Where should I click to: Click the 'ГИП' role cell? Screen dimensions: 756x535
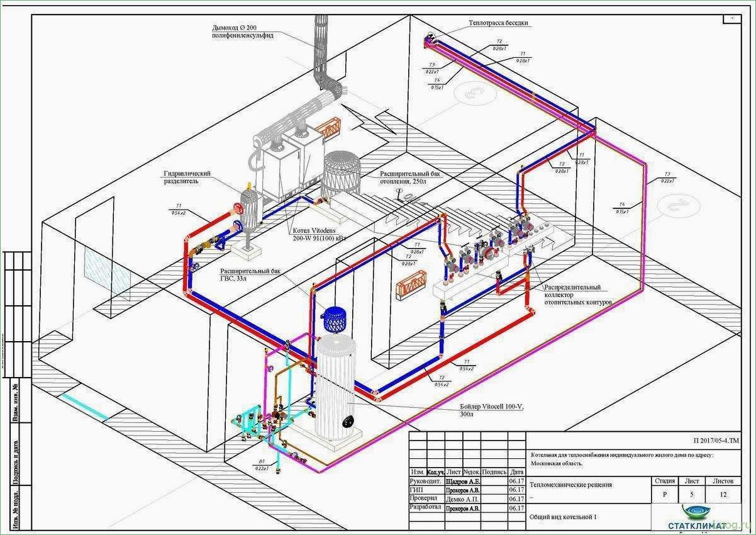click(427, 489)
